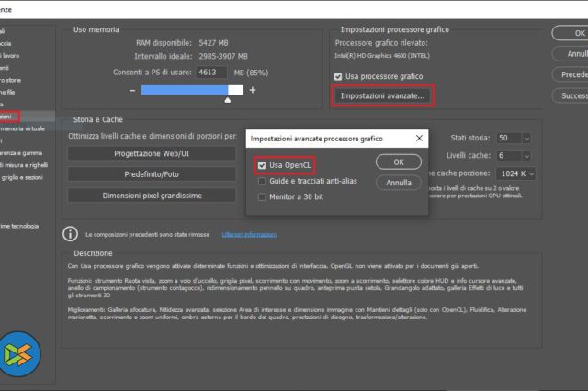Toggle Usa processore grafico checkbox

click(x=338, y=77)
